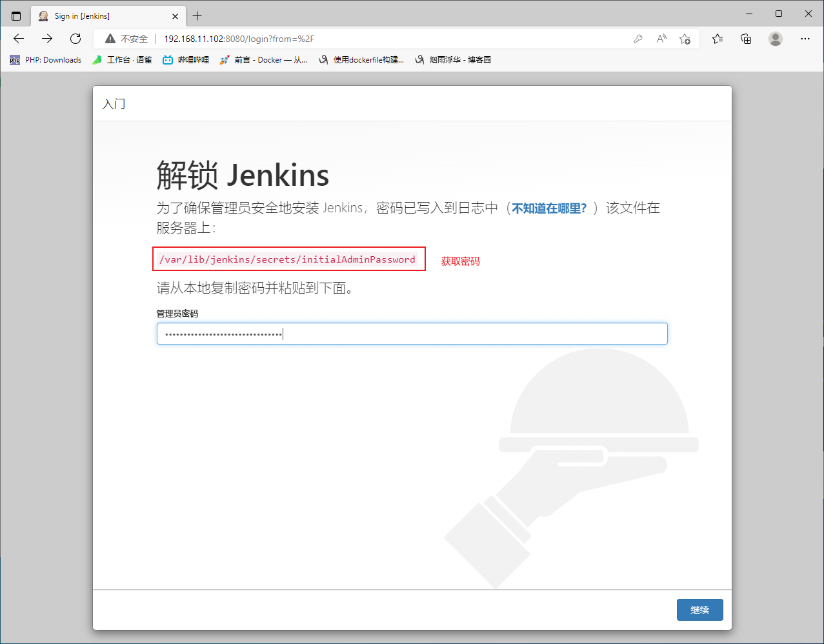This screenshot has height=644, width=824.
Task: Open saved passwords key icon
Action: pos(638,39)
